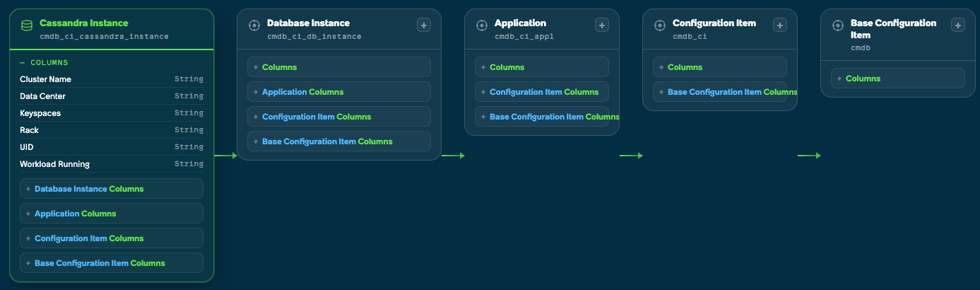980x290 pixels.
Task: Expand Base Configuration Item Columns in the Database Instance card
Action: click(339, 141)
